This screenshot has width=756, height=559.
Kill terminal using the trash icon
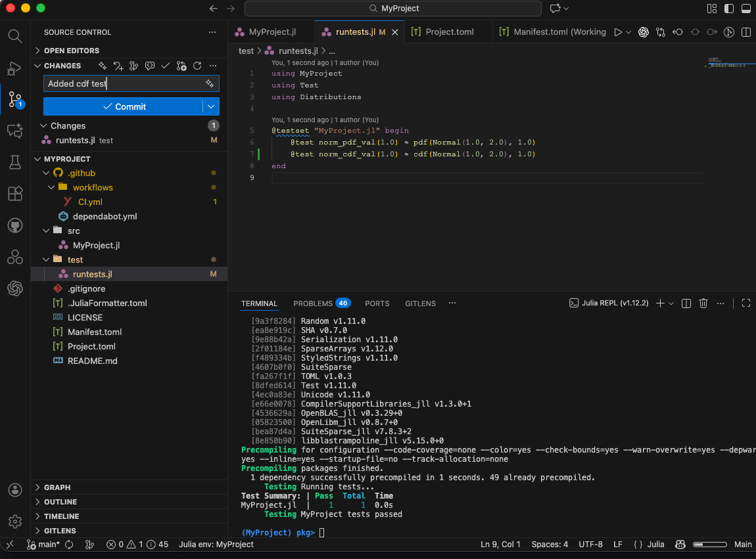[x=703, y=303]
